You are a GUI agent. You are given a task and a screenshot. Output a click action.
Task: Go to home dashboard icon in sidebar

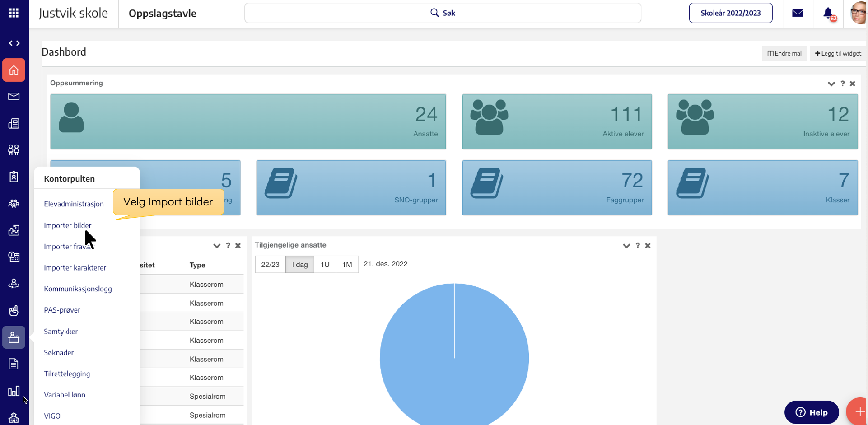[x=14, y=70]
